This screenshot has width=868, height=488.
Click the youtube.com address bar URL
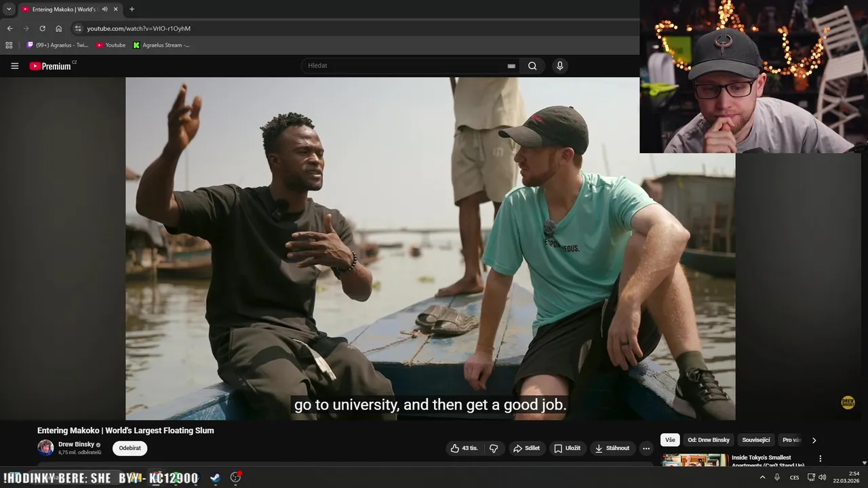click(138, 28)
